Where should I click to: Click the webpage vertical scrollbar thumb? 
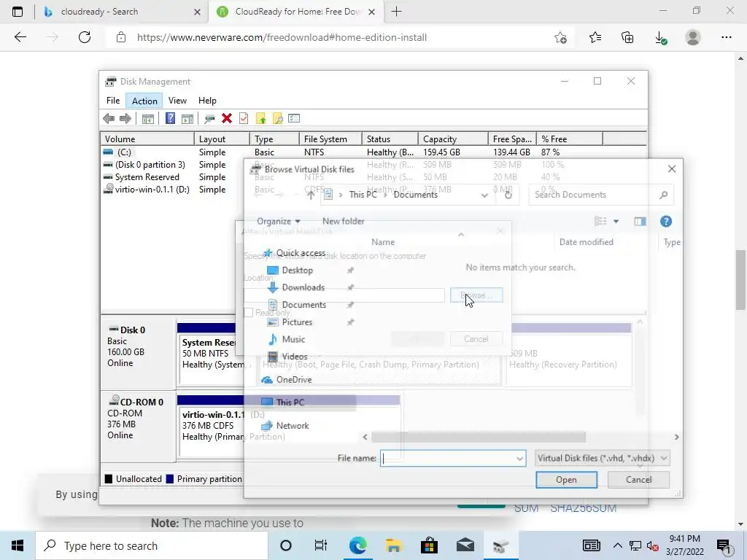click(740, 279)
